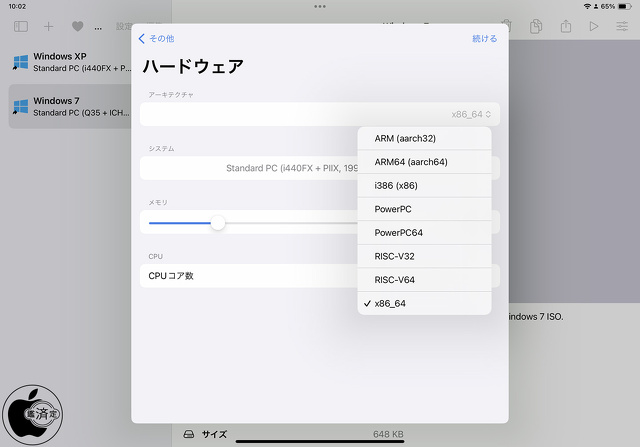Viewport: 640px width, 447px height.
Task: Open VM settings sliders icon
Action: tap(621, 26)
